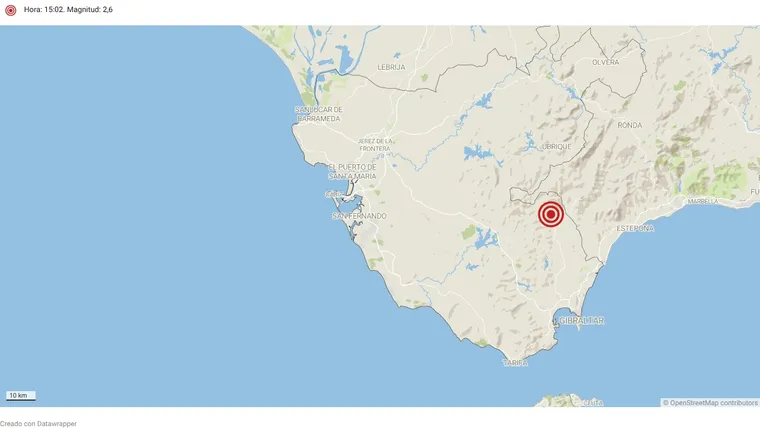Click the Cádiz city label on the bay

click(333, 194)
